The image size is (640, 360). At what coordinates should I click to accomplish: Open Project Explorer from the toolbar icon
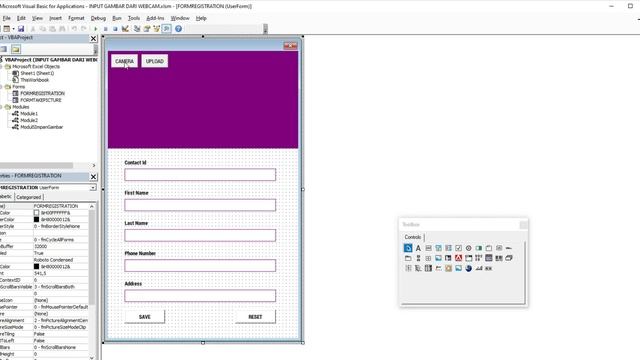[x=137, y=29]
